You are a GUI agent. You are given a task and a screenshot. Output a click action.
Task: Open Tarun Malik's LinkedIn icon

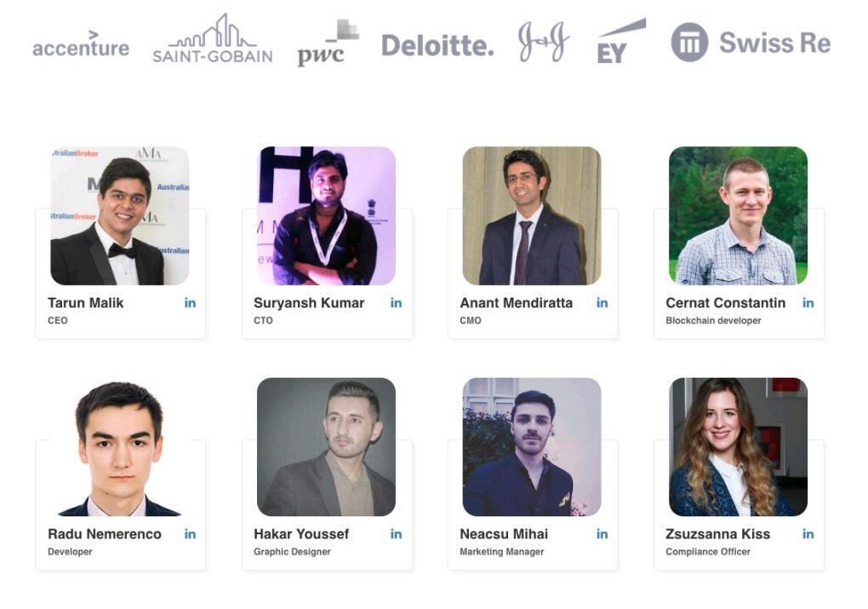coord(190,303)
